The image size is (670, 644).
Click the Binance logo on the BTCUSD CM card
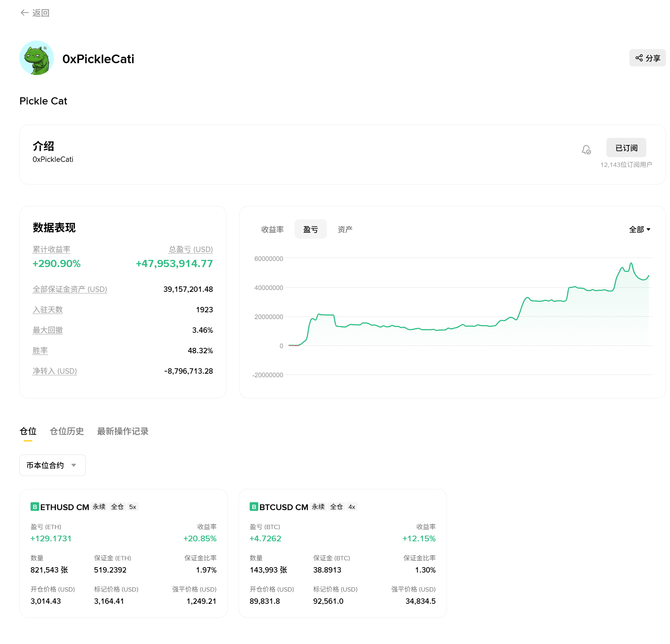pos(254,507)
